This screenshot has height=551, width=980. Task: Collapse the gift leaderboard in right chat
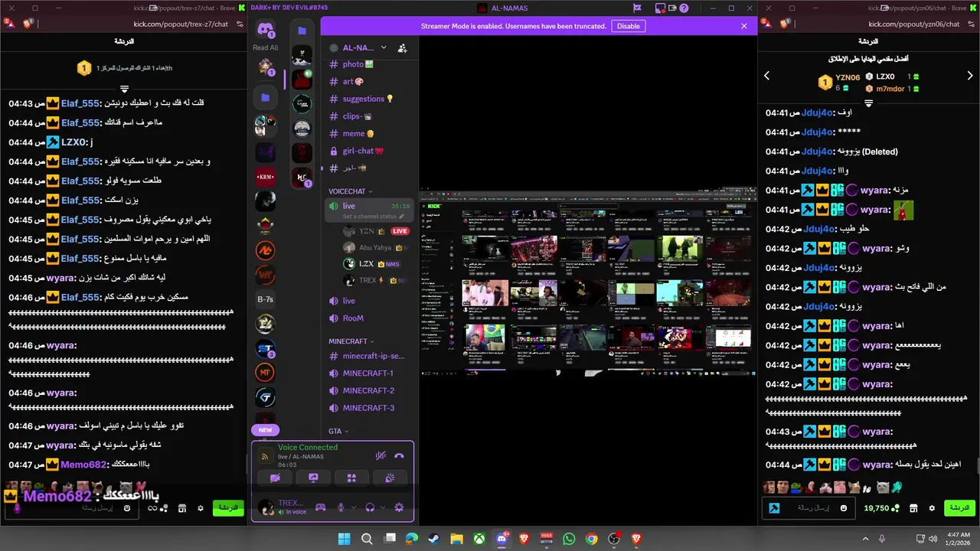[x=869, y=103]
